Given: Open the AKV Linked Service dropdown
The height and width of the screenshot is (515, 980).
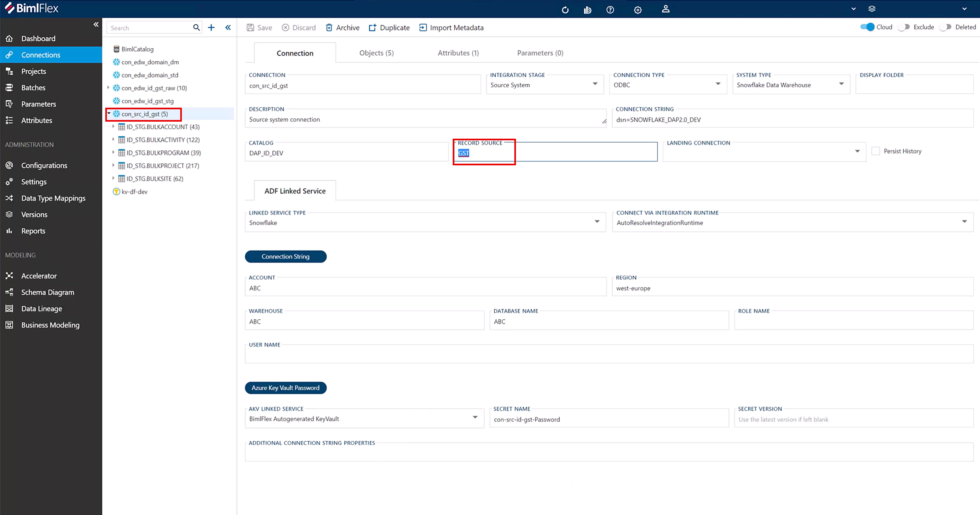Looking at the screenshot, I should point(364,418).
